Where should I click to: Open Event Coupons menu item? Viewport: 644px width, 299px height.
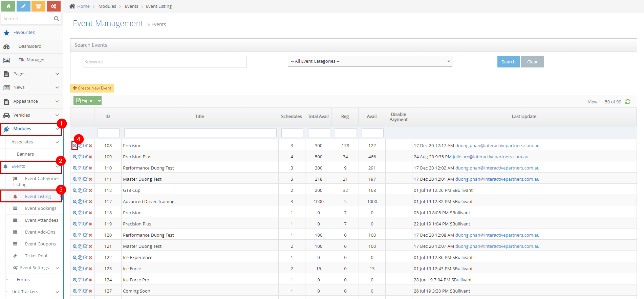coord(40,244)
